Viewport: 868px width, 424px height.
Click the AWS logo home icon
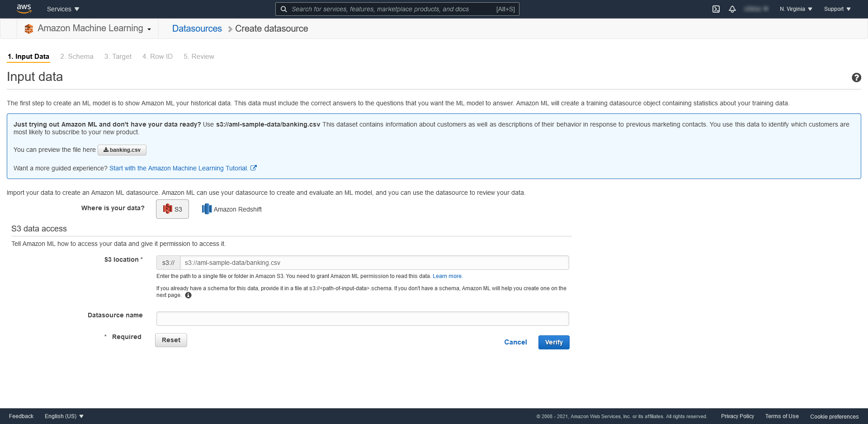click(x=24, y=9)
